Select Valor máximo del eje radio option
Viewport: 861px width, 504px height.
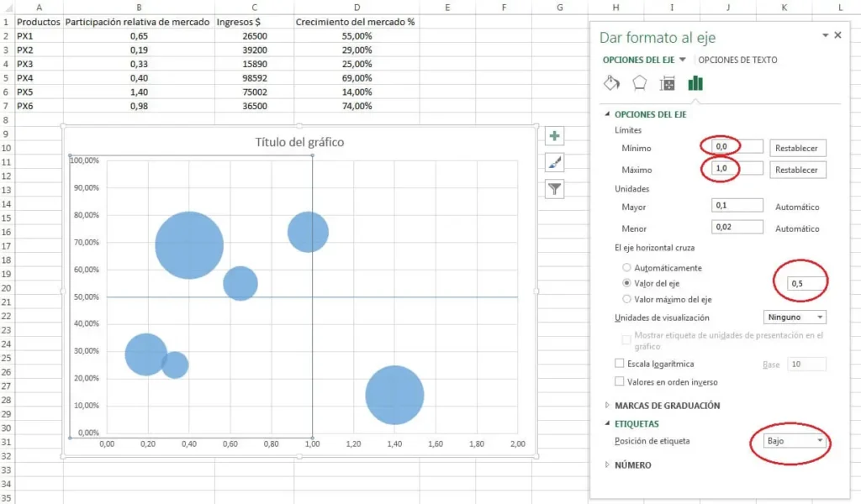pos(627,299)
